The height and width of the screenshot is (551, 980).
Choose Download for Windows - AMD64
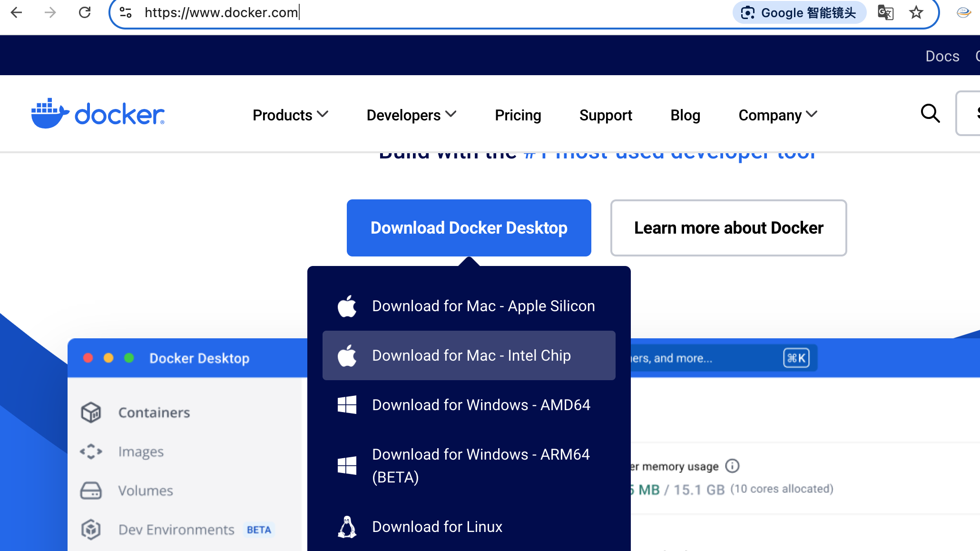(x=469, y=405)
